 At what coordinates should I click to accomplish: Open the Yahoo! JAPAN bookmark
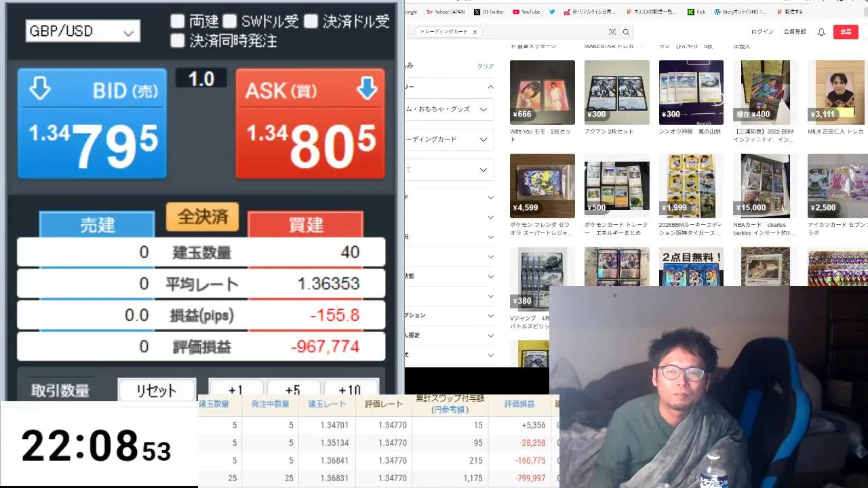(x=445, y=12)
